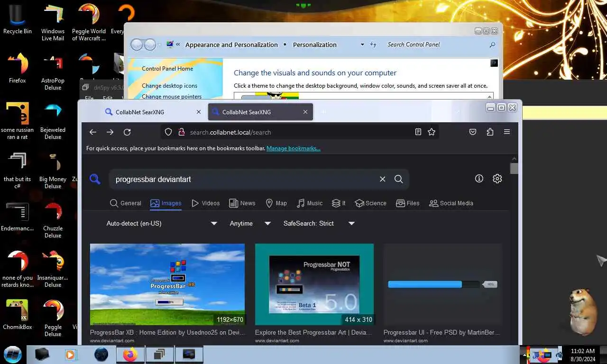Screen dimensions: 607x364
Task: Open the Chuzzle Deluxe desktop icon
Action: (53, 220)
